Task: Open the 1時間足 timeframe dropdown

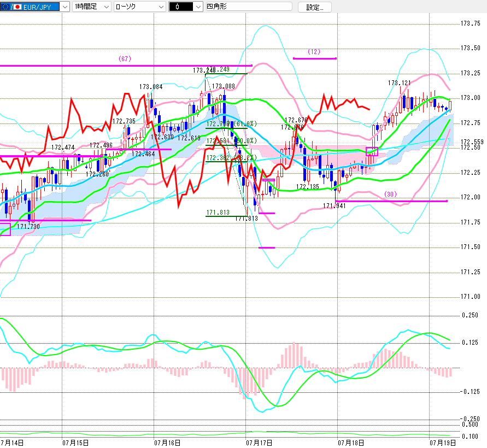Action: click(x=107, y=7)
